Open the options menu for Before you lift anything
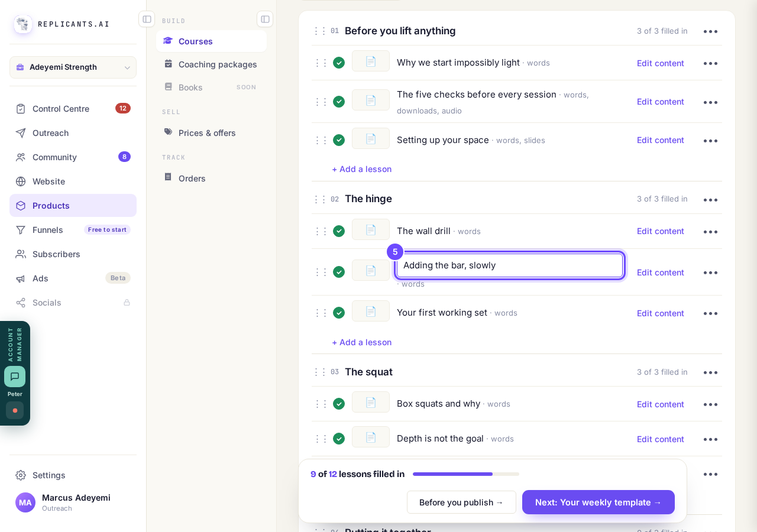Image resolution: width=757 pixels, height=532 pixels. point(710,31)
